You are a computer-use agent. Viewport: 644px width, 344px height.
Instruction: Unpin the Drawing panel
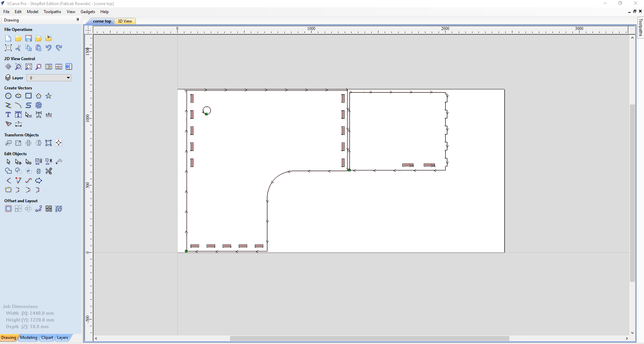pyautogui.click(x=77, y=20)
